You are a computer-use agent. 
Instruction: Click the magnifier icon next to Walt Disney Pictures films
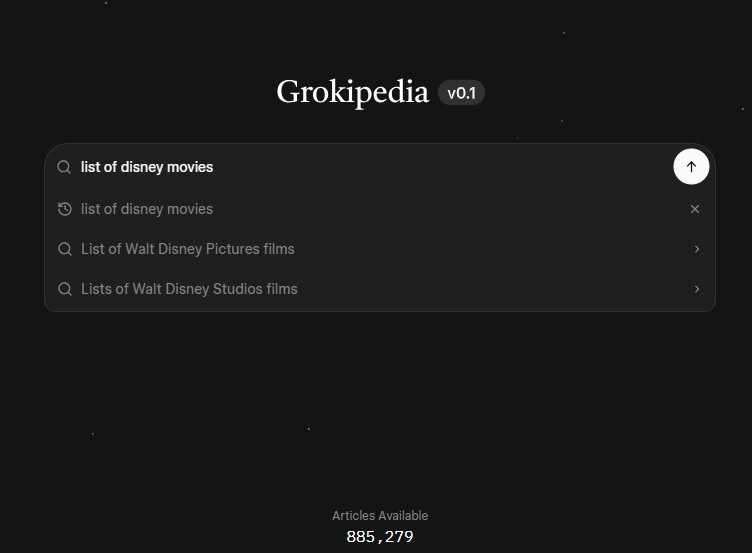[x=64, y=249]
